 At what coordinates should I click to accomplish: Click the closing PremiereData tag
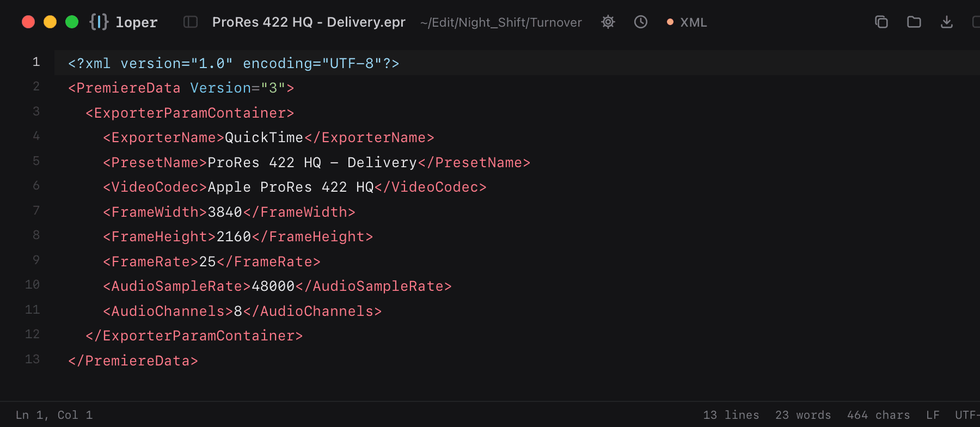[x=133, y=361]
